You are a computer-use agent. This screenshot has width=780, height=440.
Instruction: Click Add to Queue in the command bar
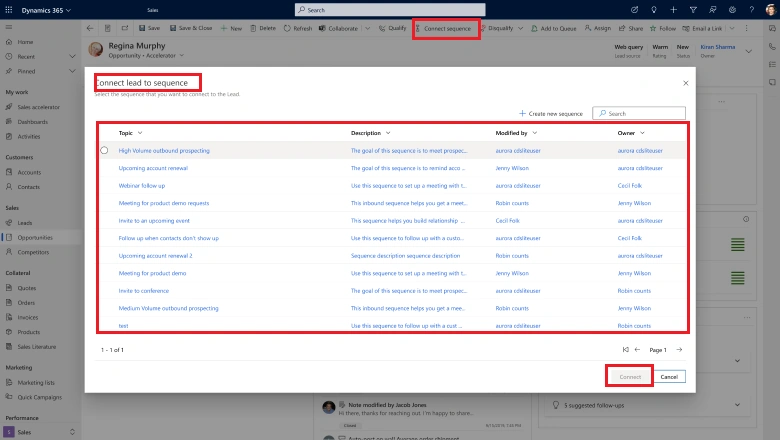[554, 28]
